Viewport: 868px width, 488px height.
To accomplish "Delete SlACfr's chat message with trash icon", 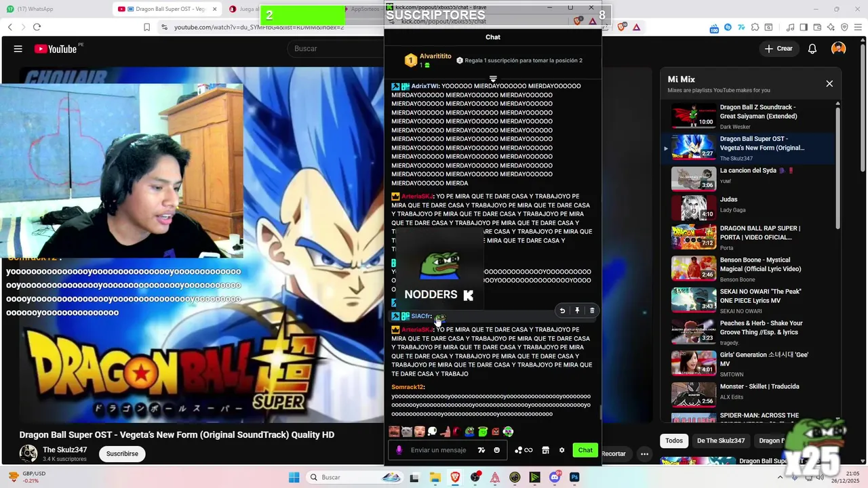I will pos(592,310).
